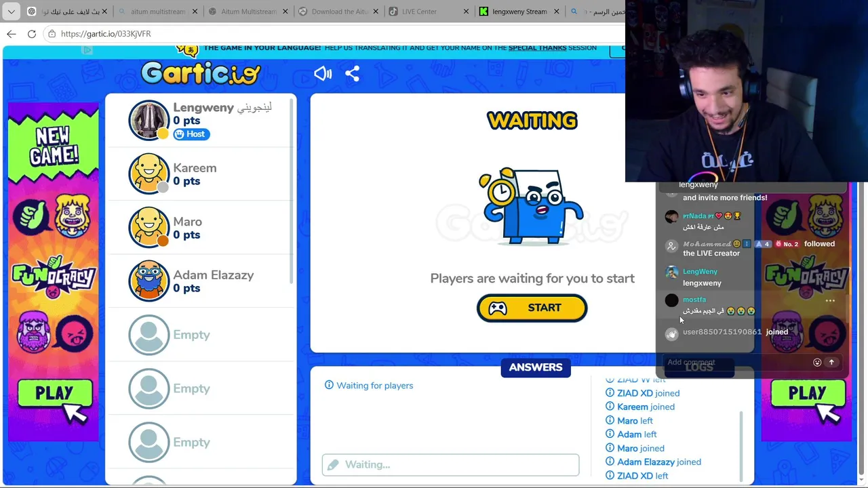Click the player list scrollbar
Image resolution: width=868 pixels, height=488 pixels.
(292, 190)
